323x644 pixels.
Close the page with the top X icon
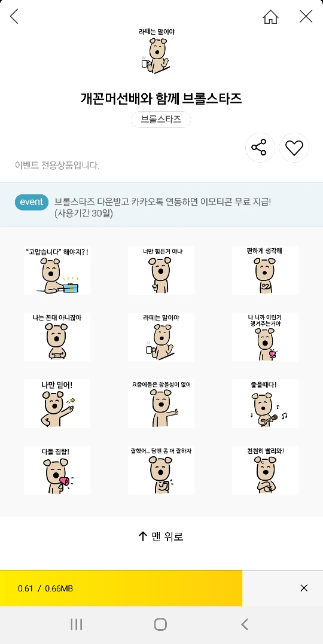pos(306,16)
